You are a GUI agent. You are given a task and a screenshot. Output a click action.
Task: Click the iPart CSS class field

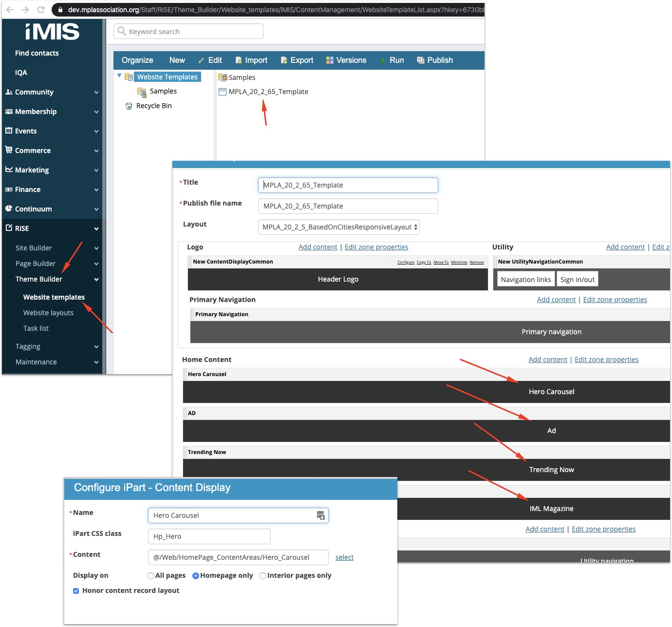(x=209, y=536)
